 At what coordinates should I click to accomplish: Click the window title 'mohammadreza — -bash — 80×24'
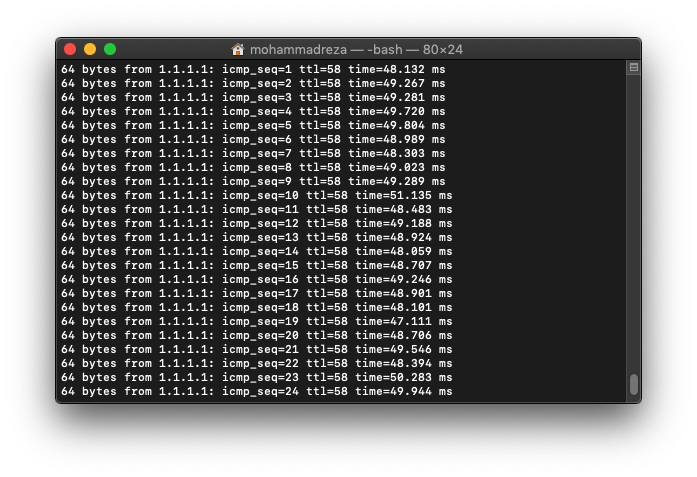[356, 49]
